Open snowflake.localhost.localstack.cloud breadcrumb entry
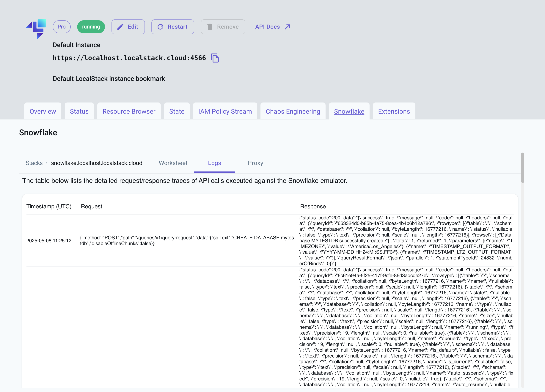The height and width of the screenshot is (392, 545). pos(97,163)
